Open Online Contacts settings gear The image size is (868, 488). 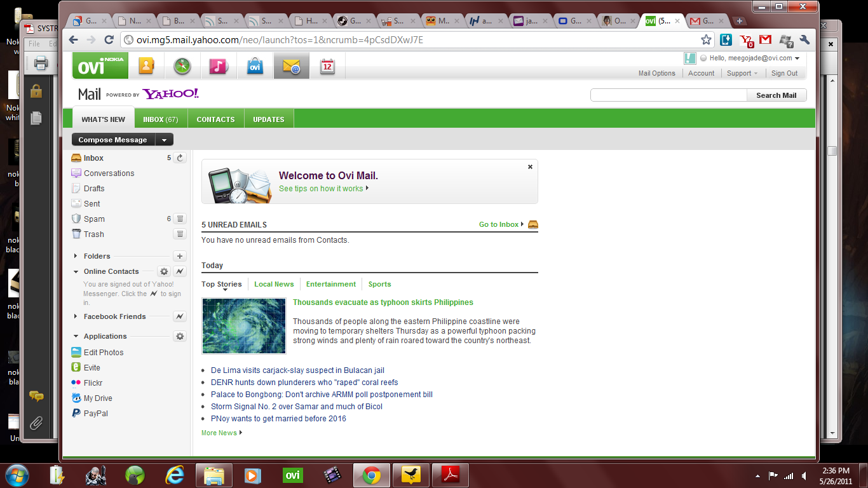point(164,271)
